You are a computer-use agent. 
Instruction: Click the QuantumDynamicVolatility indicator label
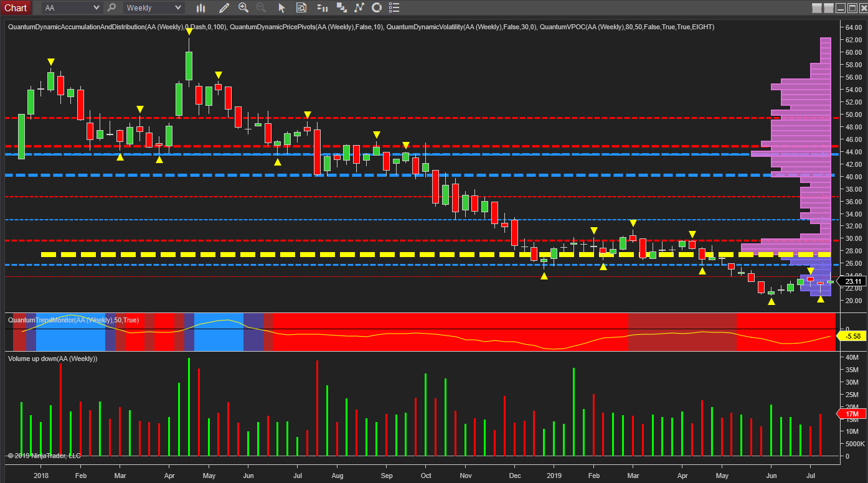tap(461, 27)
